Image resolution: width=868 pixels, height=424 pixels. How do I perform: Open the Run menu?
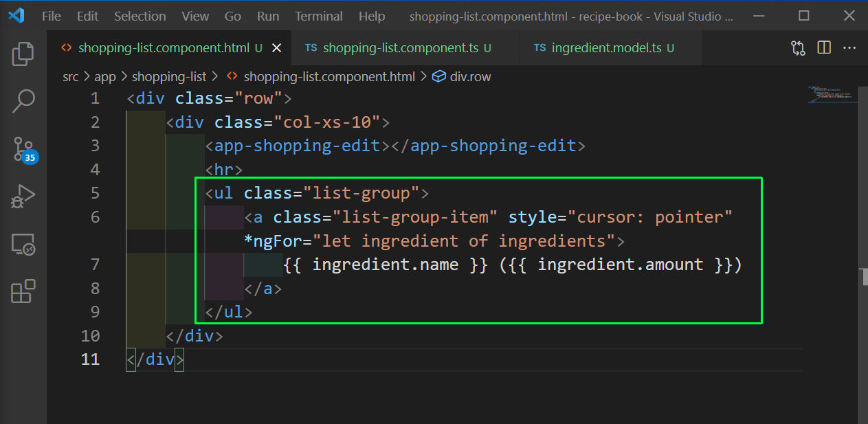point(268,16)
